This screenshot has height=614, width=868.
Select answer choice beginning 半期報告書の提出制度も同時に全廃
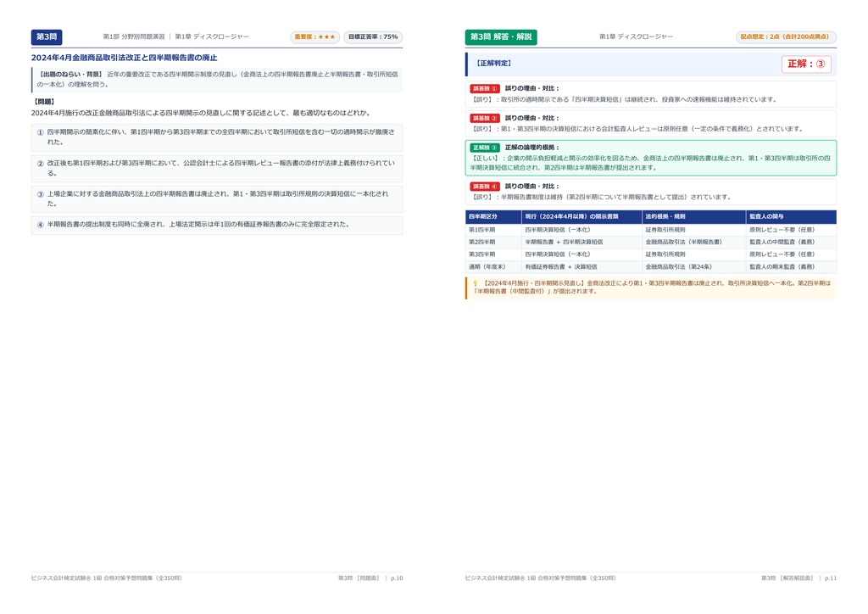217,225
